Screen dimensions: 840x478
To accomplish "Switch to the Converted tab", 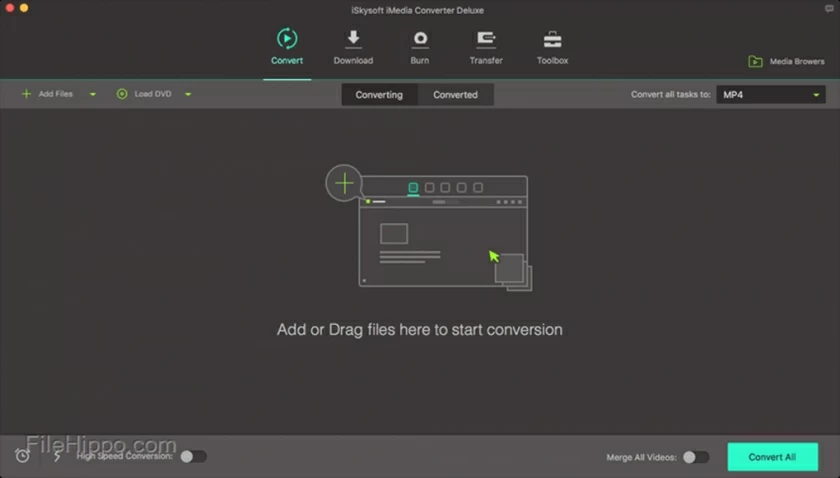I will click(455, 95).
